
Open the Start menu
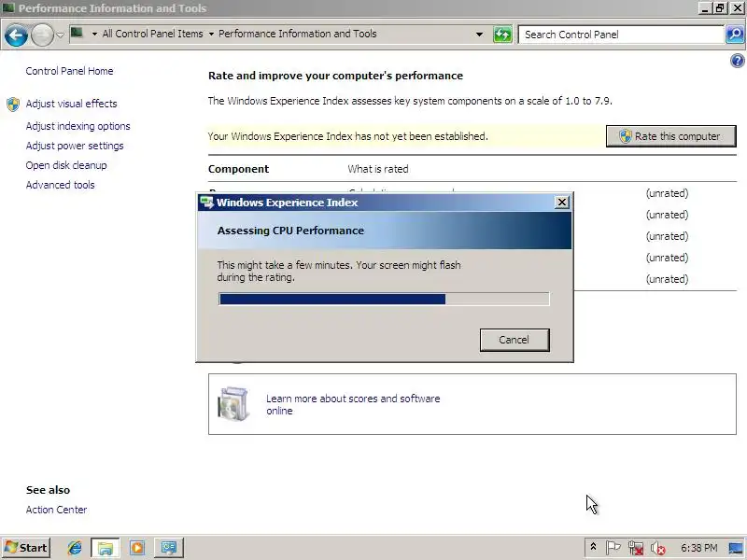(x=26, y=548)
